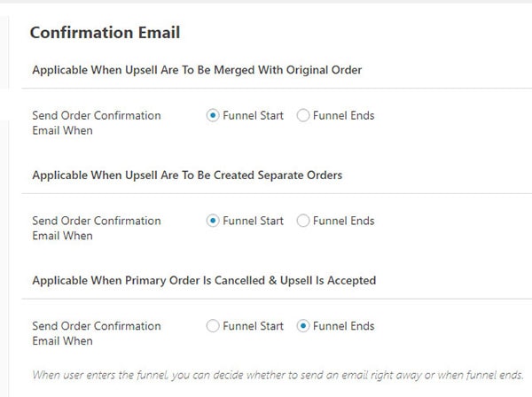
Task: Click 'Send Order Confirmation Email When' in separate orders section
Action: coord(96,229)
